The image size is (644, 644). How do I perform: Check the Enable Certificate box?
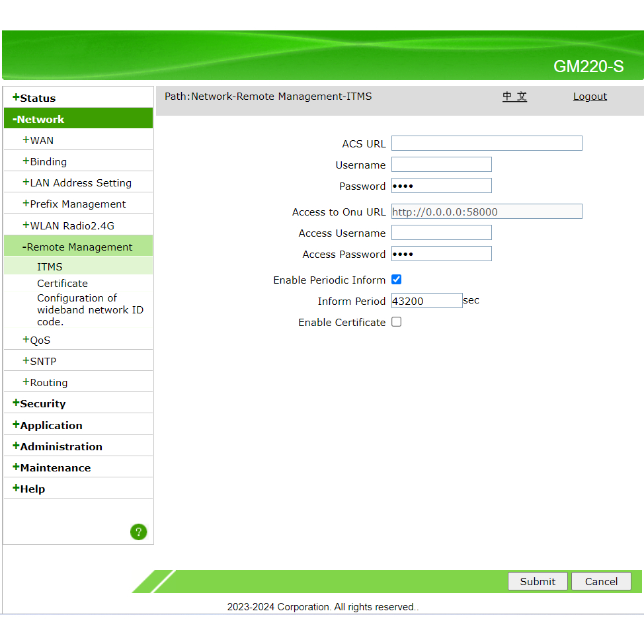coord(397,322)
